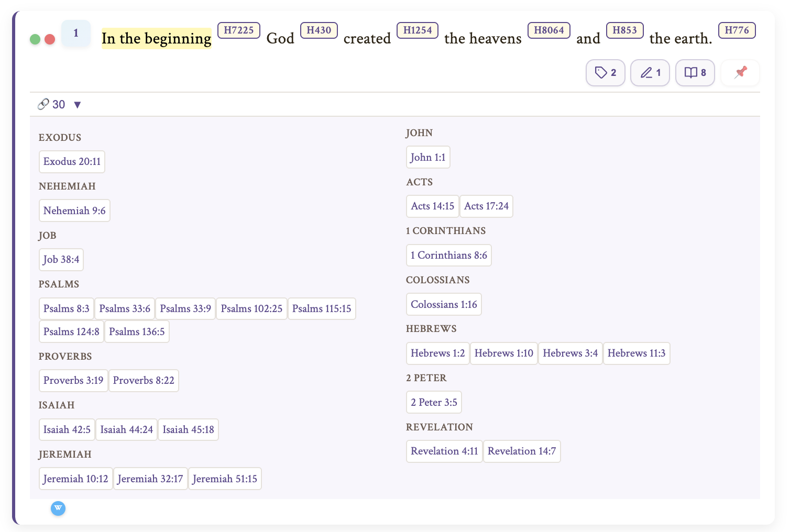790x532 pixels.
Task: Open the notes editor with the pencil icon
Action: 650,73
